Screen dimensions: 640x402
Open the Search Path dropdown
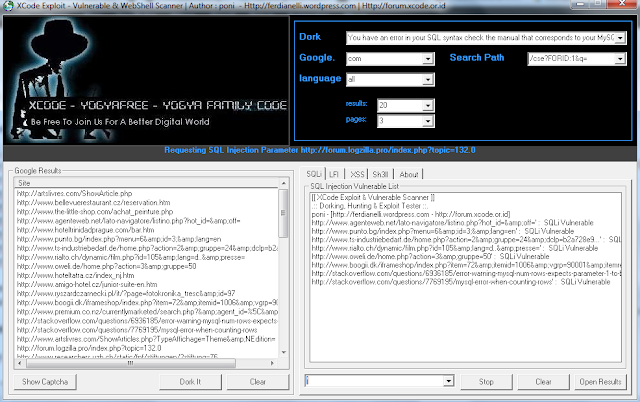[x=620, y=59]
